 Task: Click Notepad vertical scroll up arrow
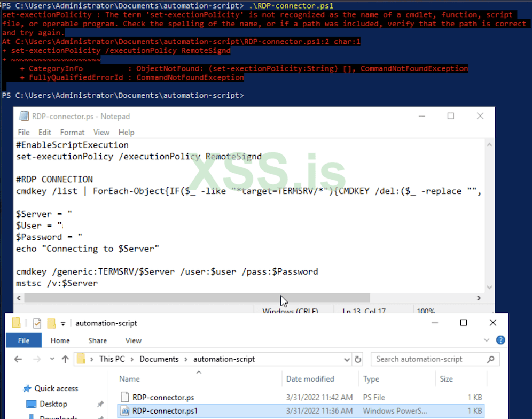pyautogui.click(x=489, y=145)
